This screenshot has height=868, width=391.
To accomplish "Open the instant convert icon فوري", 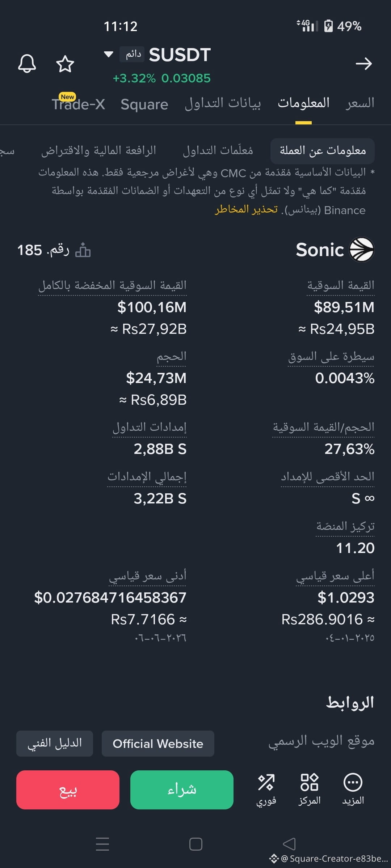I will [x=266, y=790].
